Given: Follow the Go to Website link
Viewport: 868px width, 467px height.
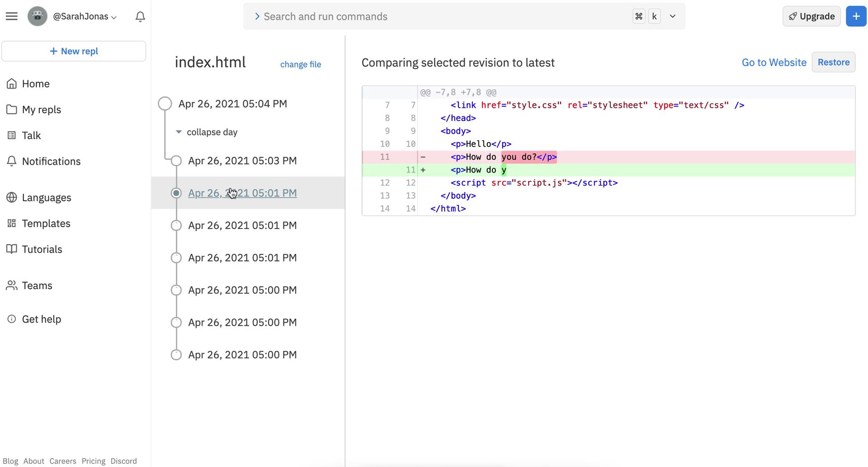Looking at the screenshot, I should click(774, 62).
